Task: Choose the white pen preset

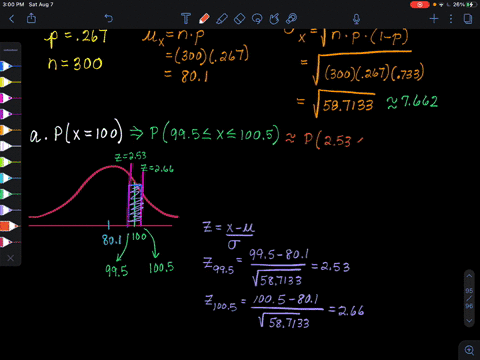Action: click(10, 146)
